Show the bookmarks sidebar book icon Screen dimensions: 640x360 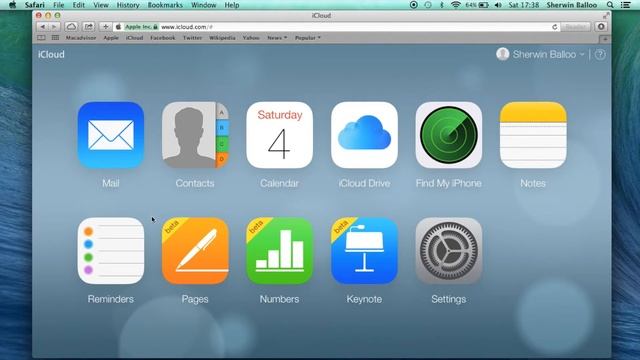(x=41, y=38)
